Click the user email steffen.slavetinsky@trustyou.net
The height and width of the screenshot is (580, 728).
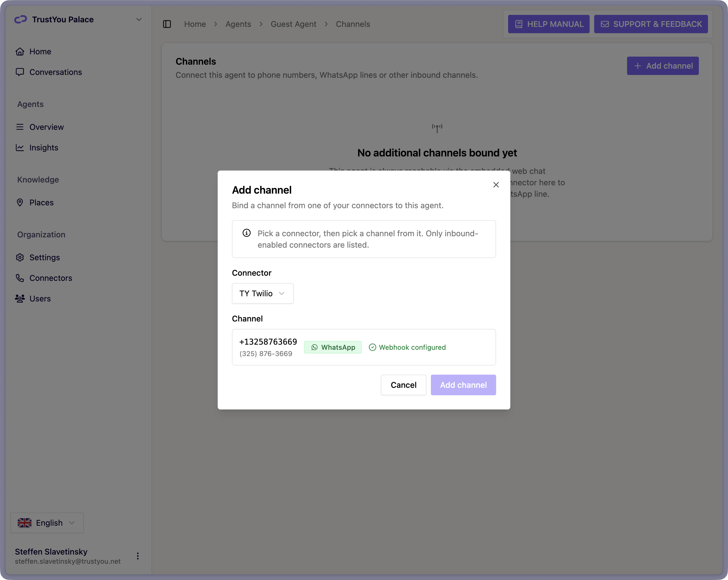tap(67, 561)
